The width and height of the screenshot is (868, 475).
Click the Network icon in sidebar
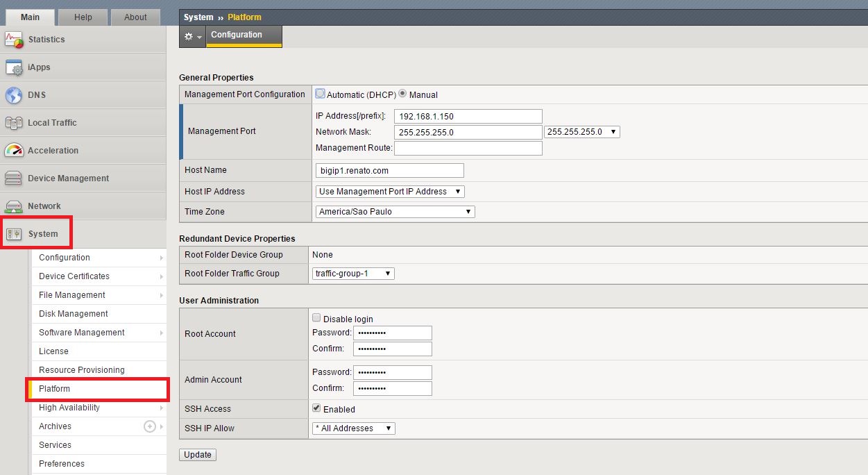tap(14, 206)
